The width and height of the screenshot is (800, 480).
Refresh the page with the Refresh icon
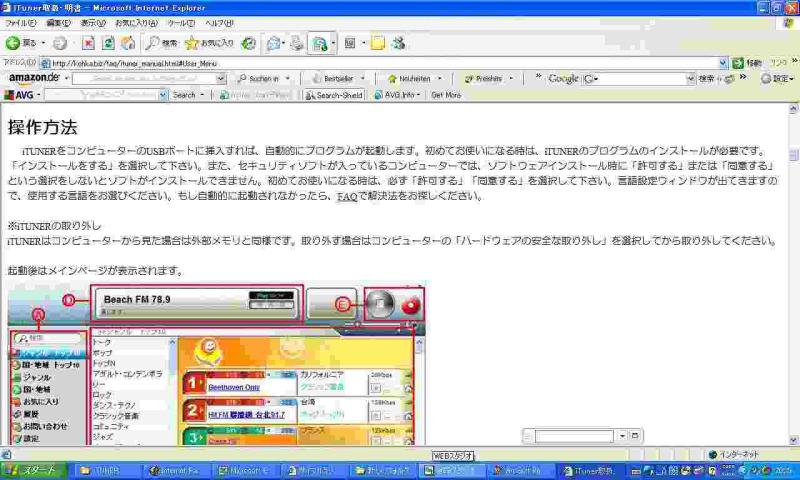click(x=108, y=44)
